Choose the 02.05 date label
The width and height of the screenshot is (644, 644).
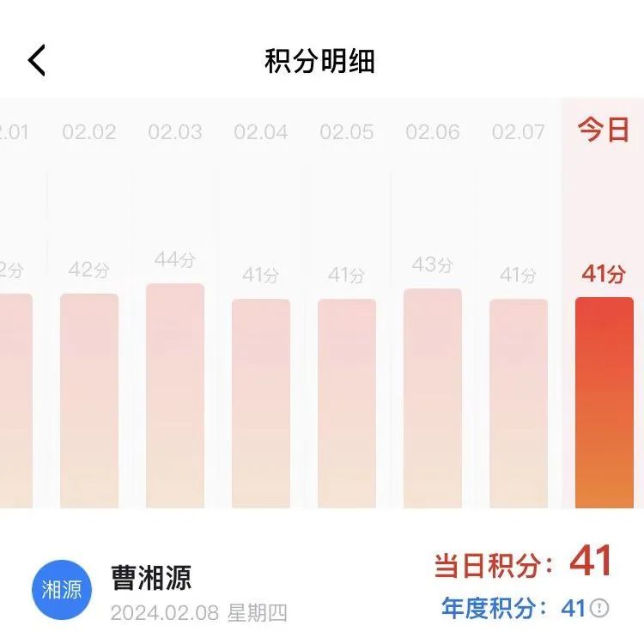coord(347,132)
